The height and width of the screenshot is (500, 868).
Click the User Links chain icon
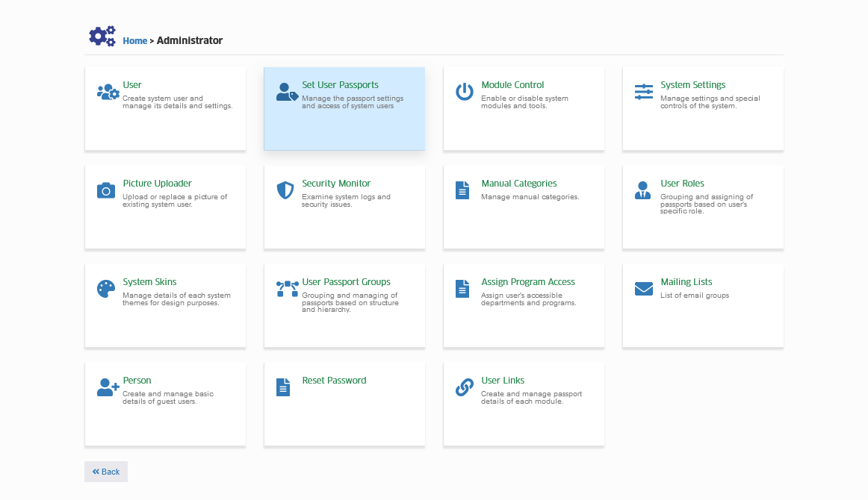(465, 387)
